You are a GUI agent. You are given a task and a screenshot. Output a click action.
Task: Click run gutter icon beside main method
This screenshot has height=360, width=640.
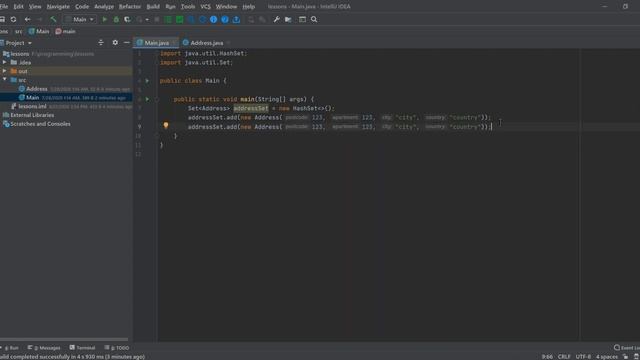tap(147, 99)
